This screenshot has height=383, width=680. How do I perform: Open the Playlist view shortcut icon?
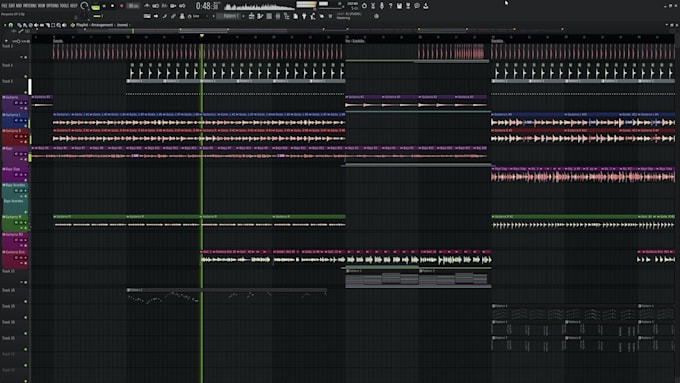coord(251,16)
